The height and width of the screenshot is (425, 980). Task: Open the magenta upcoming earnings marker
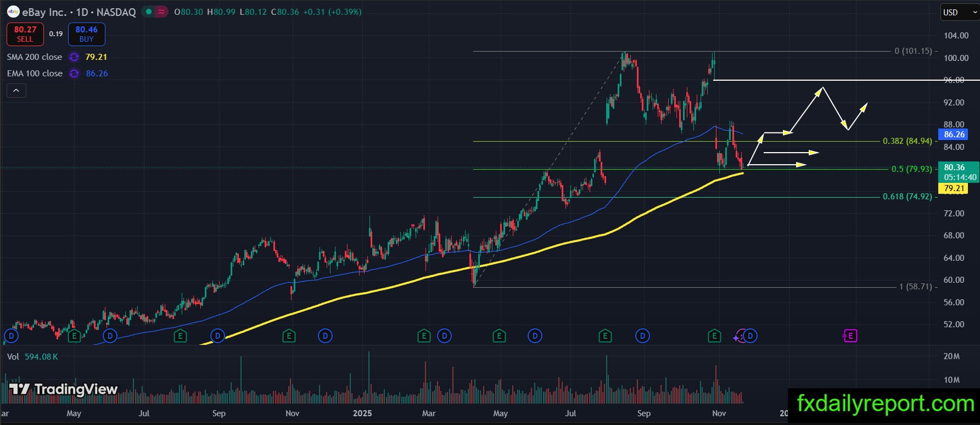850,335
